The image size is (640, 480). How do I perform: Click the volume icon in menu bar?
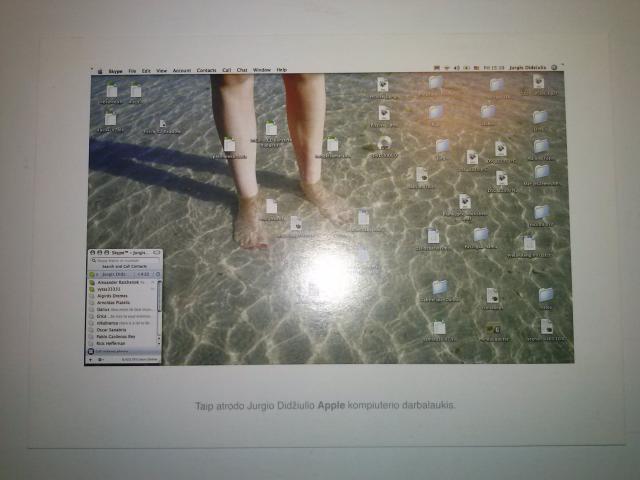[x=456, y=69]
